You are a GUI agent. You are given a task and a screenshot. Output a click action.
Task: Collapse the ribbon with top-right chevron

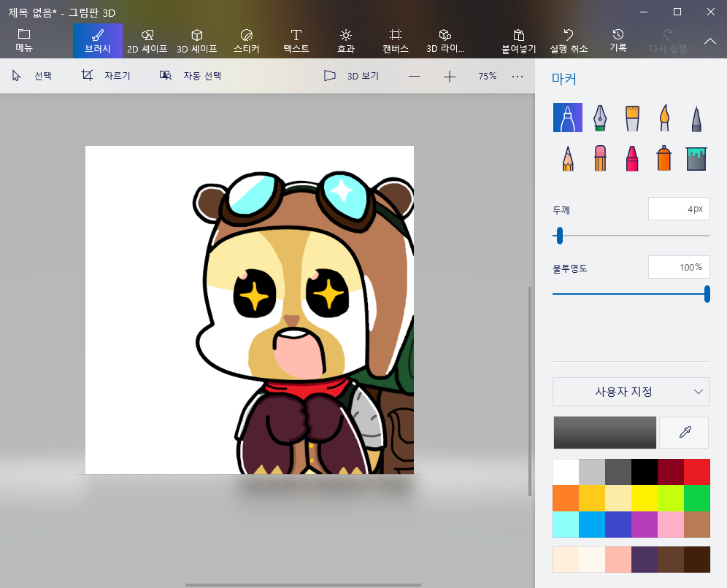coord(709,41)
